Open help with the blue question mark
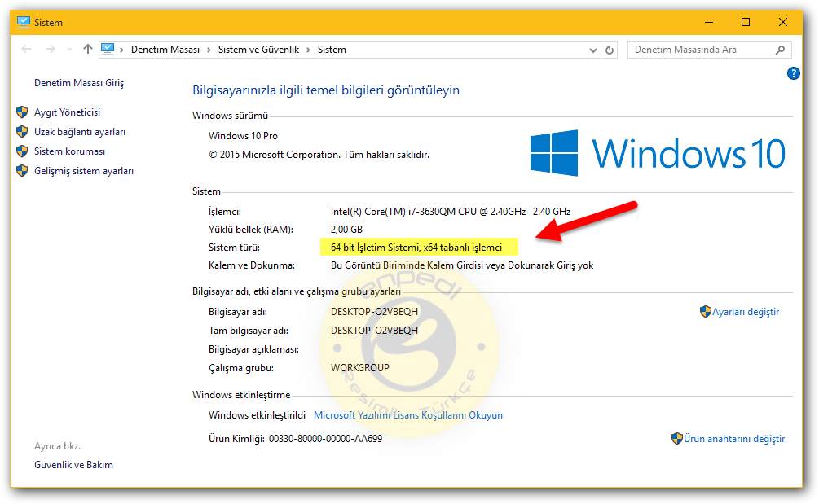 tap(794, 73)
